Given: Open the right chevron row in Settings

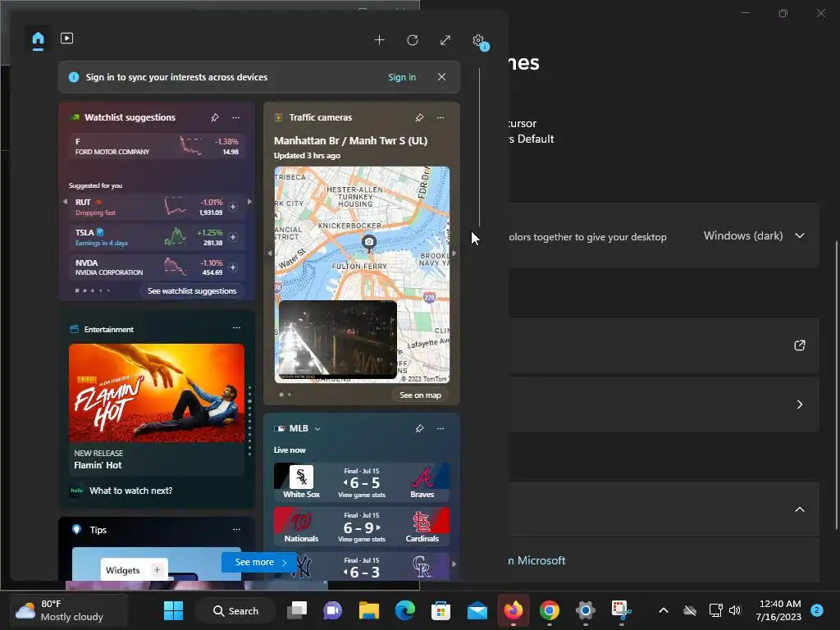Looking at the screenshot, I should (x=799, y=404).
